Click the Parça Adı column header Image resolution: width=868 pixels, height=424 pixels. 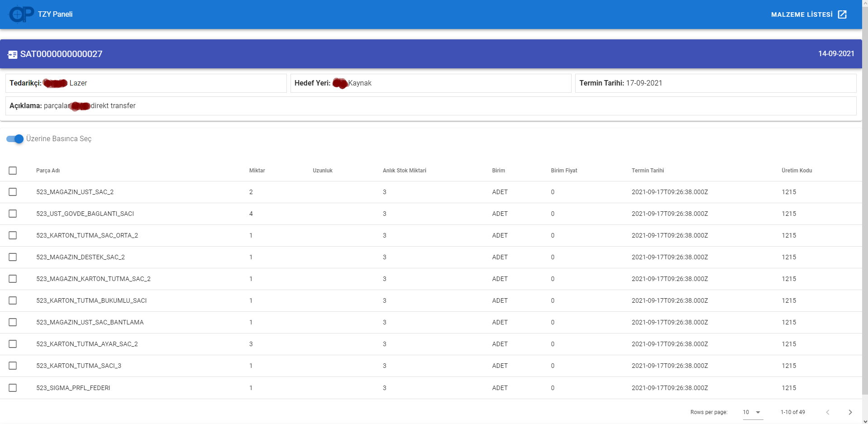(x=48, y=171)
